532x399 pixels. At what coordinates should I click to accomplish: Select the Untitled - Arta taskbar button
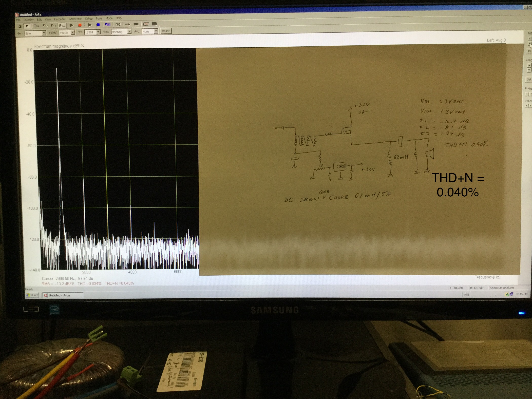[x=63, y=295]
